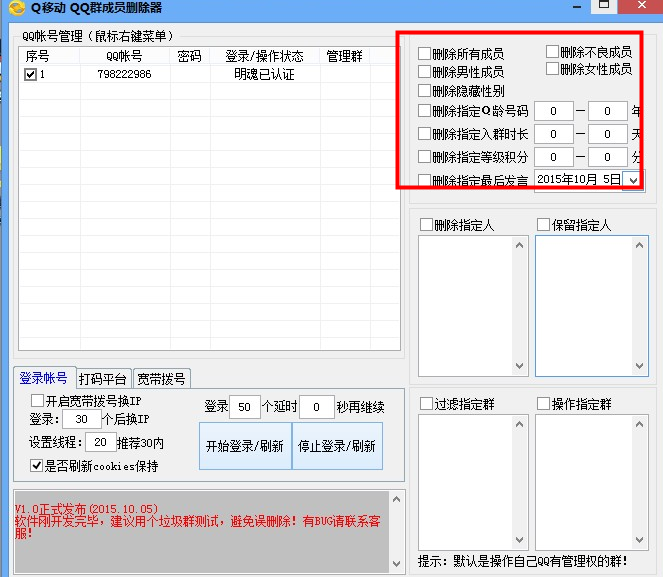Switch to the 登录帐号 tab
663x577 pixels.
pyautogui.click(x=44, y=378)
